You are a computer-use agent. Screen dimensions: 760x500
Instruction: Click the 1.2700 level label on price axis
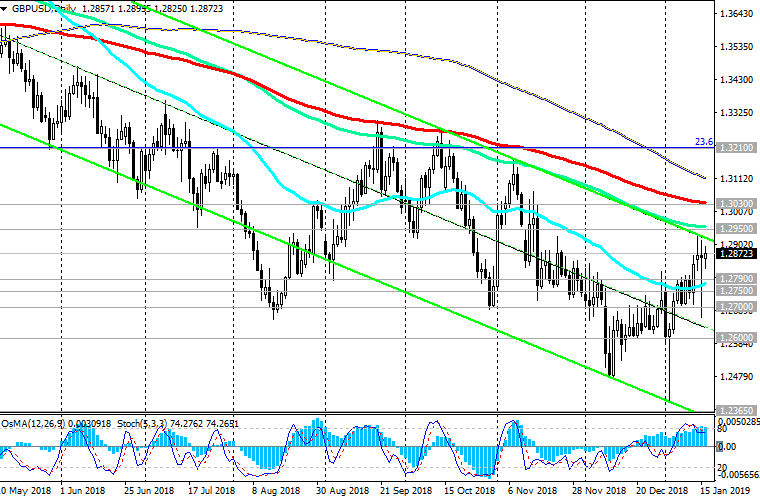pos(735,306)
